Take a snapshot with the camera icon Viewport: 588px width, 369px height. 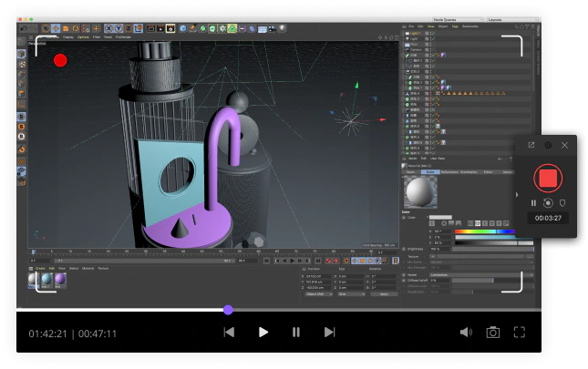(492, 333)
